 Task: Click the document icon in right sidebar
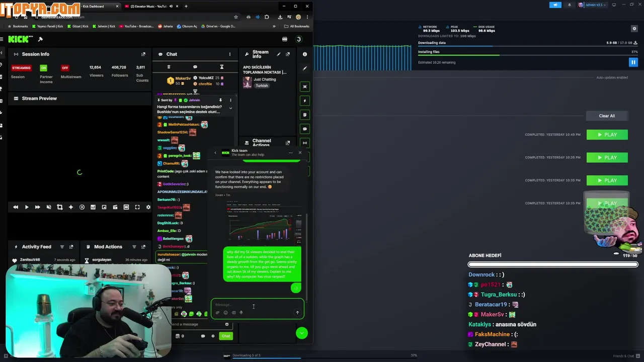(304, 115)
